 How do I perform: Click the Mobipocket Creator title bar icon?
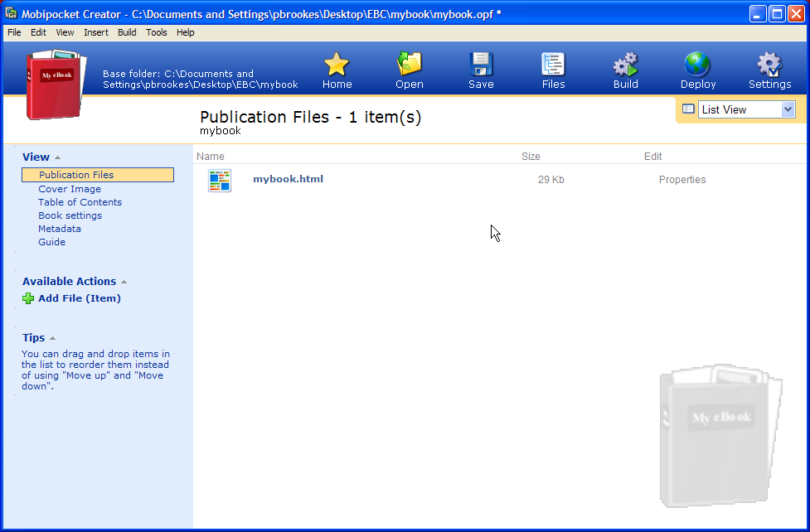click(x=11, y=13)
